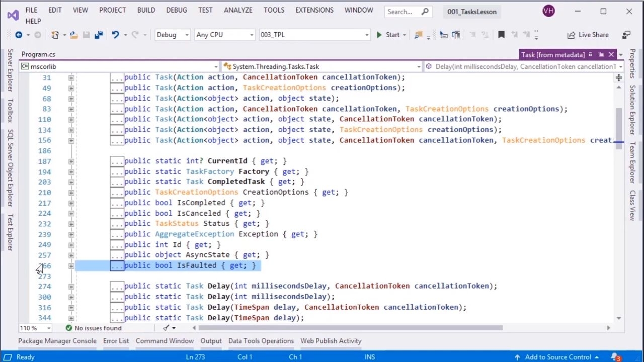The height and width of the screenshot is (362, 644).
Task: Expand the plus box at line 274
Action: pos(71,287)
